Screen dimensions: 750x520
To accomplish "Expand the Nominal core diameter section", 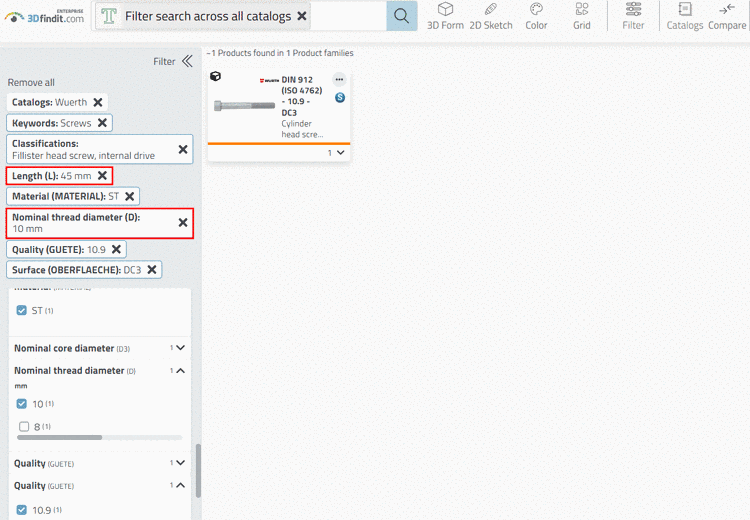I will tap(180, 348).
